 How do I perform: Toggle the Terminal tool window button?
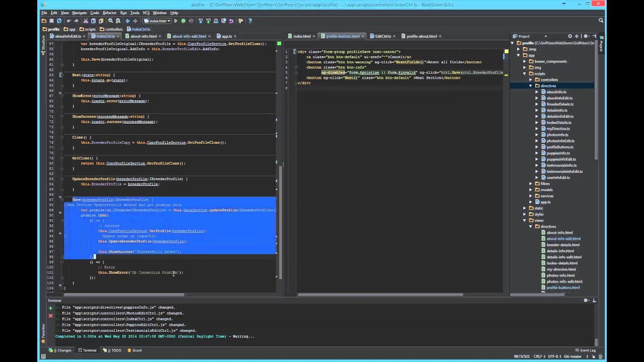pyautogui.click(x=87, y=350)
